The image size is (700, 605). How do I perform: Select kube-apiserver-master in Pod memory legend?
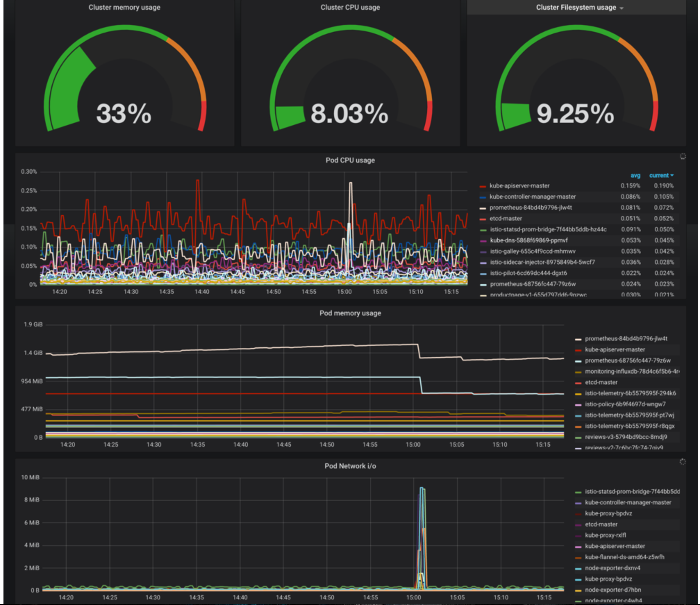click(615, 350)
